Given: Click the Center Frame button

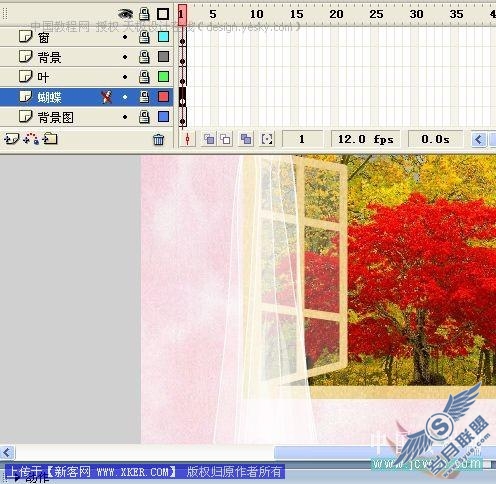Looking at the screenshot, I should click(187, 139).
